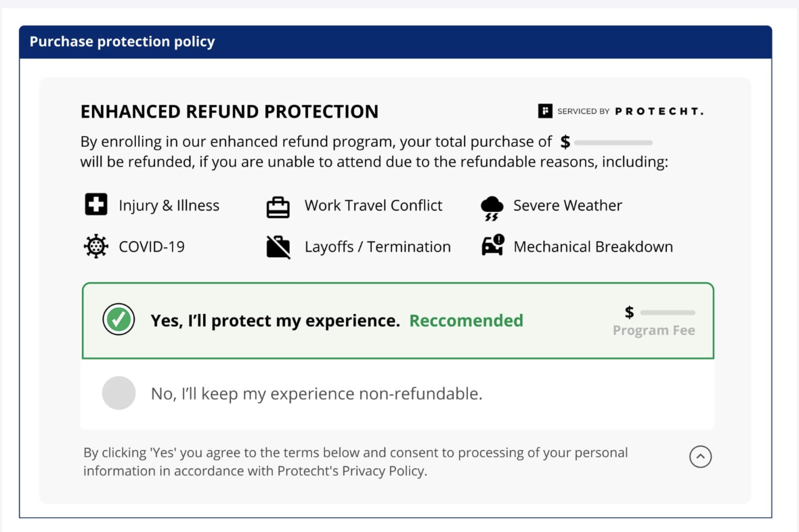Click the Injury & Illness medical cross icon

(96, 205)
